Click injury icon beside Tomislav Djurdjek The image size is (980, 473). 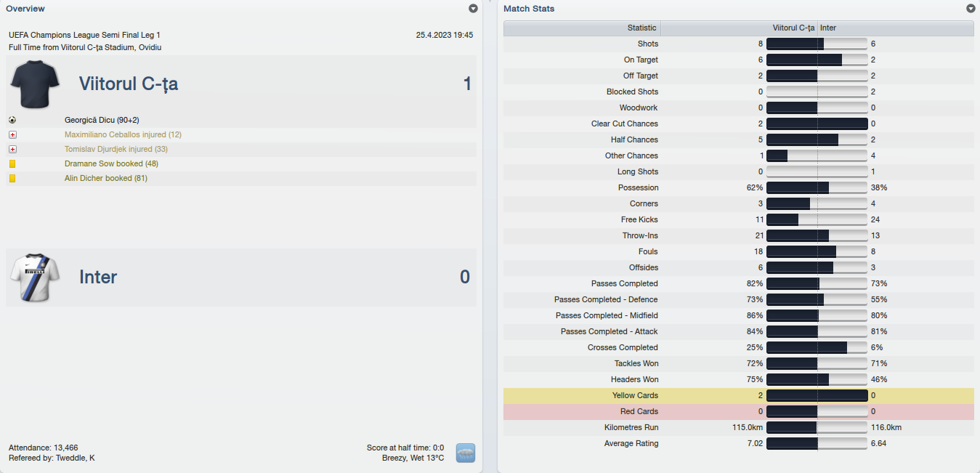(x=12, y=149)
